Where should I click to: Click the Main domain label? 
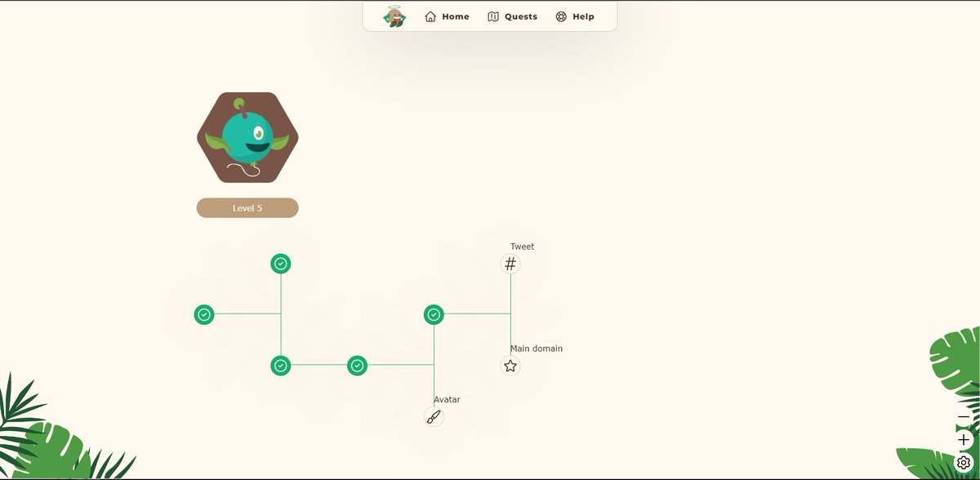pyautogui.click(x=537, y=349)
